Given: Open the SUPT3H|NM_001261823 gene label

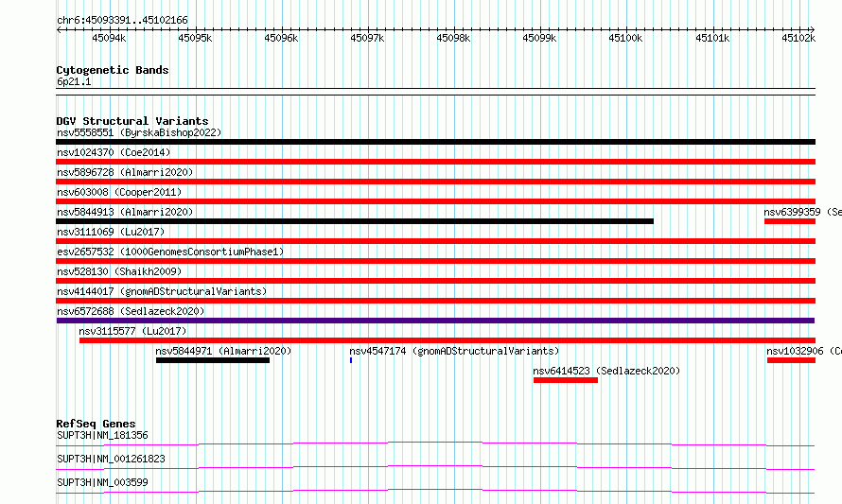Looking at the screenshot, I should click(111, 459).
